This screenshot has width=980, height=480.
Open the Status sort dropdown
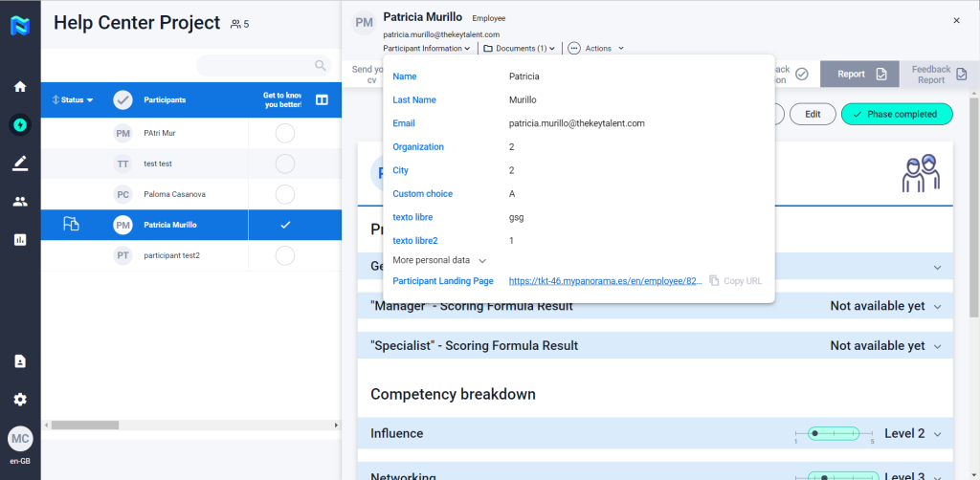[73, 99]
